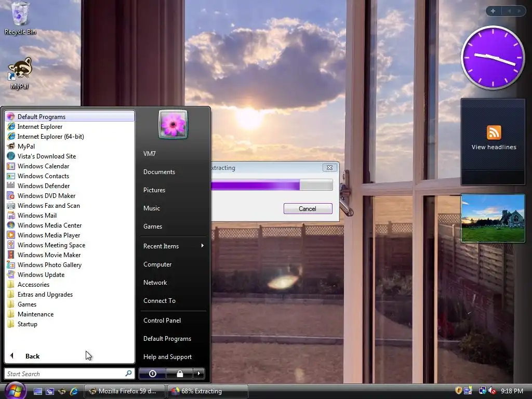The width and height of the screenshot is (532, 399).
Task: Open Control Panel
Action: click(x=173, y=320)
